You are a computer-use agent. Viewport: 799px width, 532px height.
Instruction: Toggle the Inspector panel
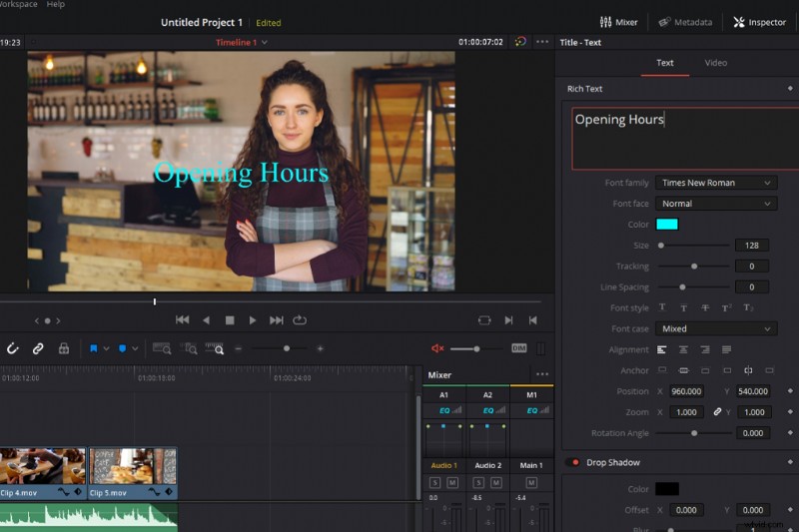759,22
